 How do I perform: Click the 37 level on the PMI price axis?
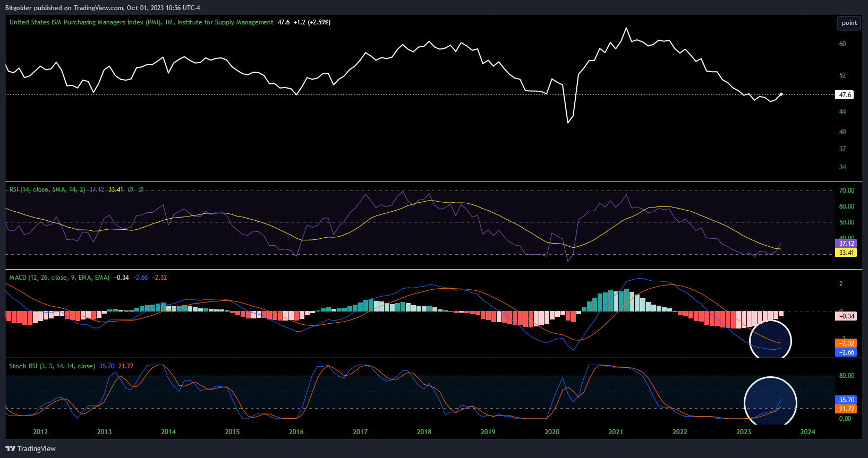click(x=843, y=149)
